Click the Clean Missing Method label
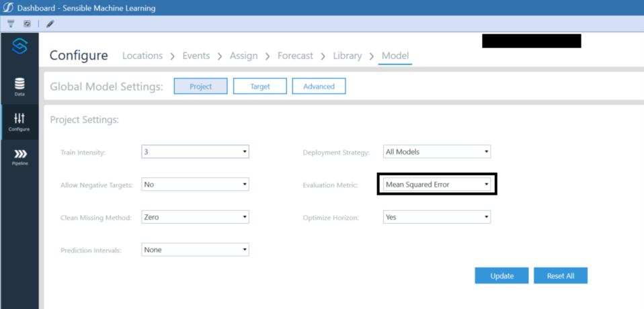 [x=96, y=218]
